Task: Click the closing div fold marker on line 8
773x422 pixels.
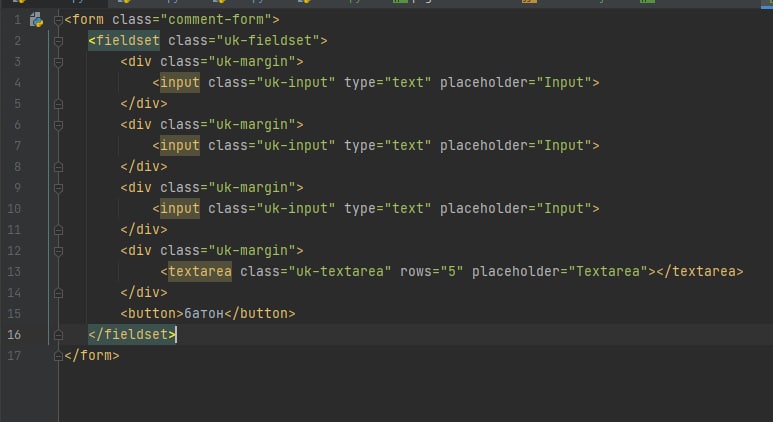Action: click(x=58, y=167)
